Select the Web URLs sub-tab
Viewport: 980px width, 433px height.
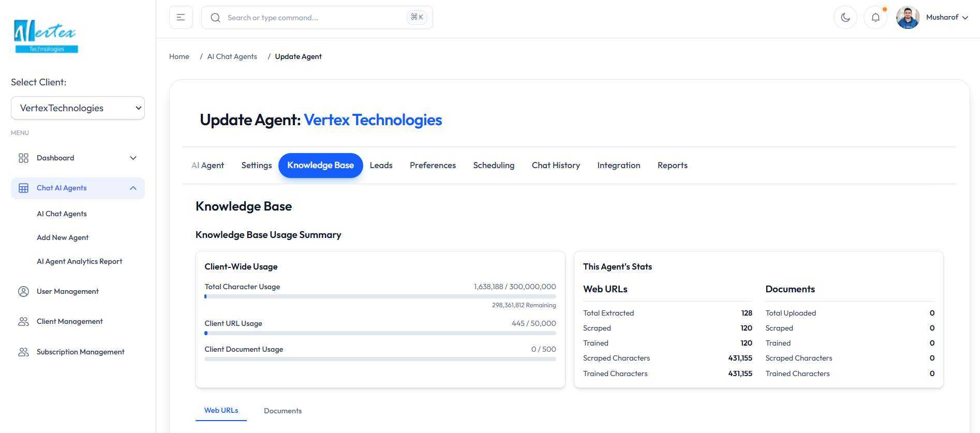coord(221,410)
